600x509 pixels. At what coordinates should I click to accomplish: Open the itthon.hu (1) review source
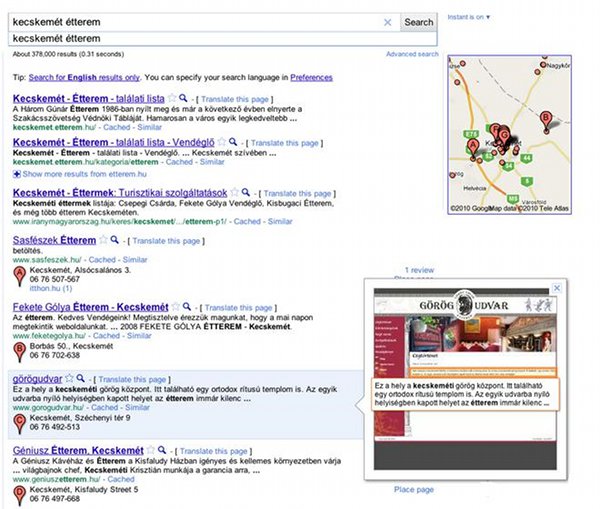[x=51, y=288]
